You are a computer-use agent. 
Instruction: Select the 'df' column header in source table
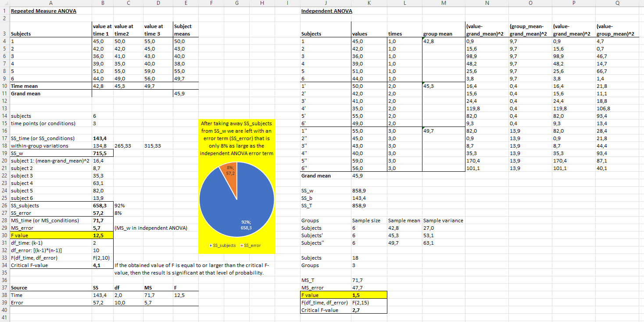pyautogui.click(x=128, y=288)
